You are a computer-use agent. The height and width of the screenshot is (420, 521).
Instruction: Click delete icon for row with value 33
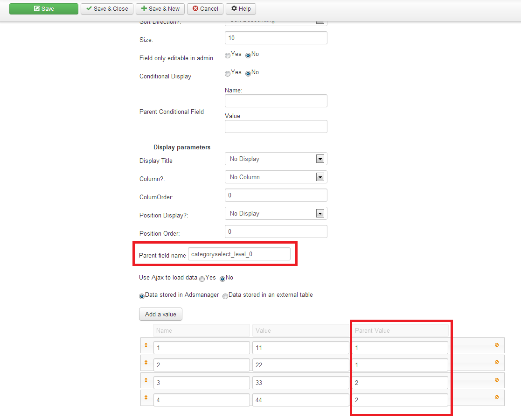pyautogui.click(x=496, y=380)
